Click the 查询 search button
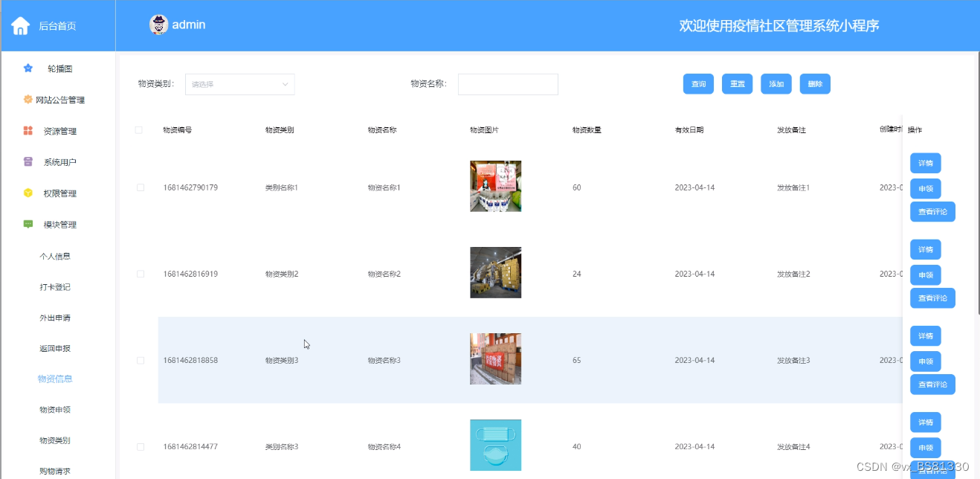 pyautogui.click(x=699, y=84)
